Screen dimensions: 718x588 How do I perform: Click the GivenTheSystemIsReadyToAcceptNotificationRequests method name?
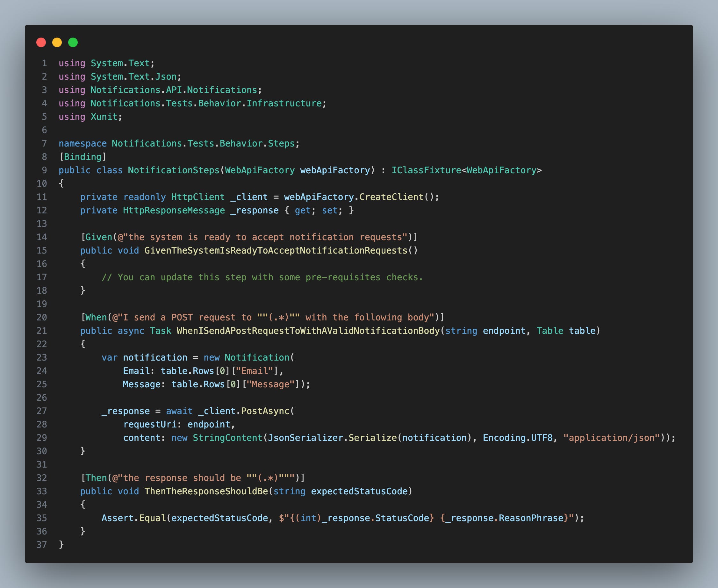click(276, 250)
